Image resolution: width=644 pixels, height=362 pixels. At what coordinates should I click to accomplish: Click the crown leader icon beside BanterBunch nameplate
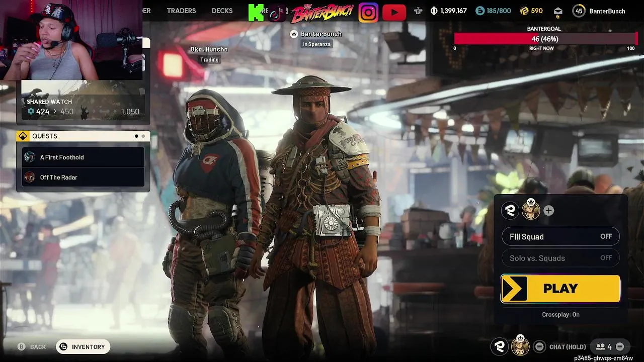pyautogui.click(x=294, y=34)
